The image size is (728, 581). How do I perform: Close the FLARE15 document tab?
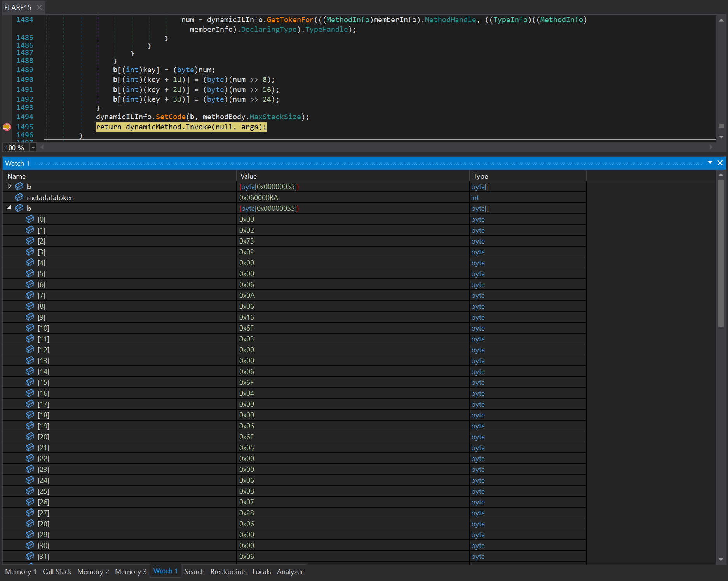(x=39, y=7)
